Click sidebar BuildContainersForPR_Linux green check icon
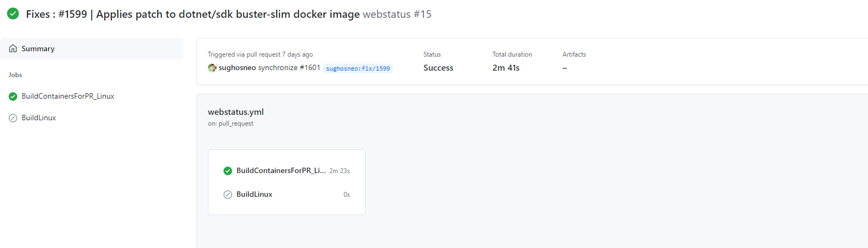The height and width of the screenshot is (248, 868). pos(13,97)
